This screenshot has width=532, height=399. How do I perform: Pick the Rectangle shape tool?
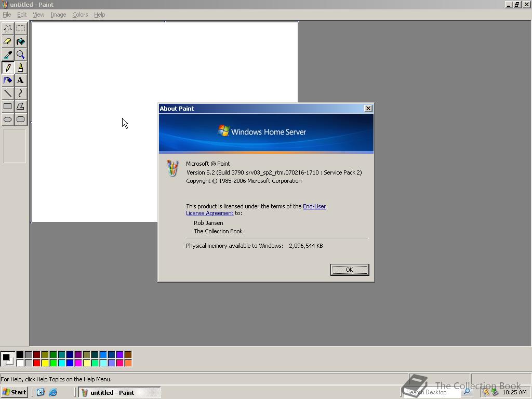(x=8, y=106)
